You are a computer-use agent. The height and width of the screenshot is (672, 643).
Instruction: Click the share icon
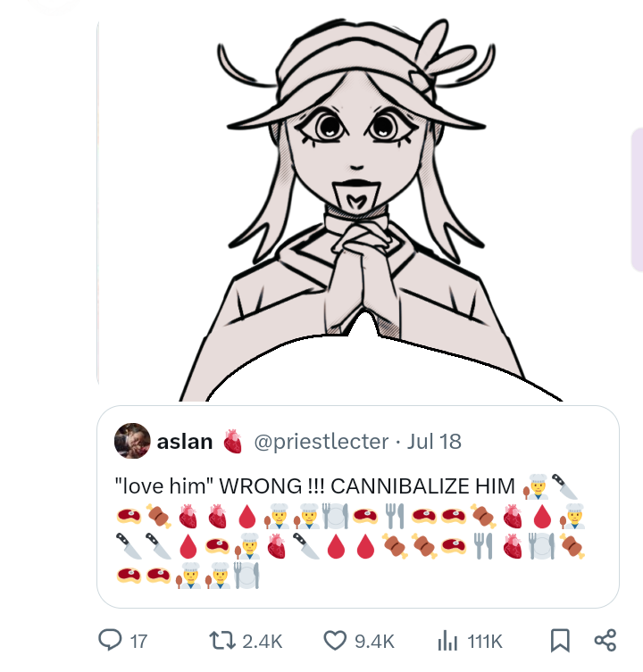[x=605, y=640]
